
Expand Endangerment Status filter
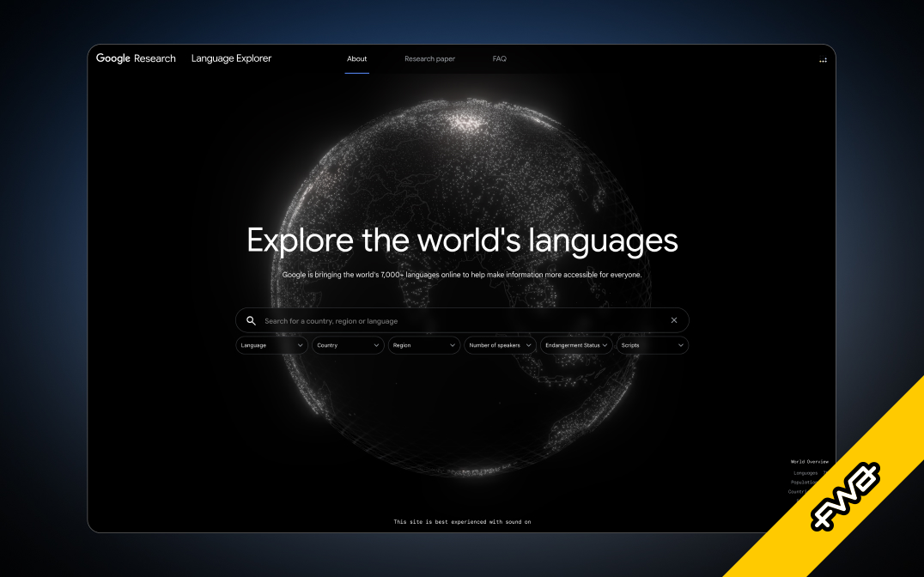(x=576, y=345)
